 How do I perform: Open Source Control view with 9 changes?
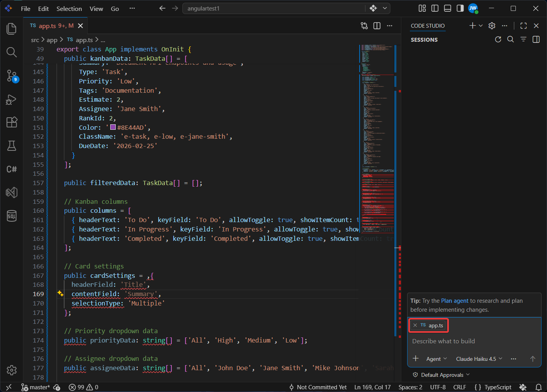[12, 76]
